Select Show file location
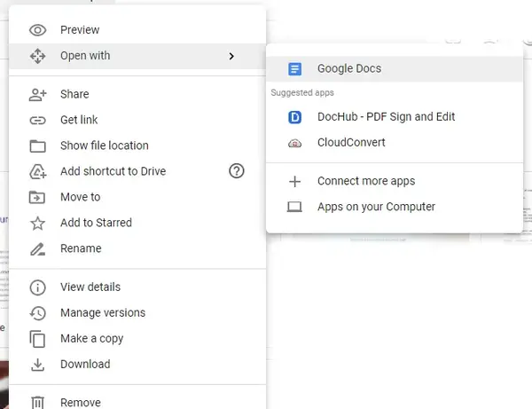Viewport: 532px width, 409px height. click(137, 146)
